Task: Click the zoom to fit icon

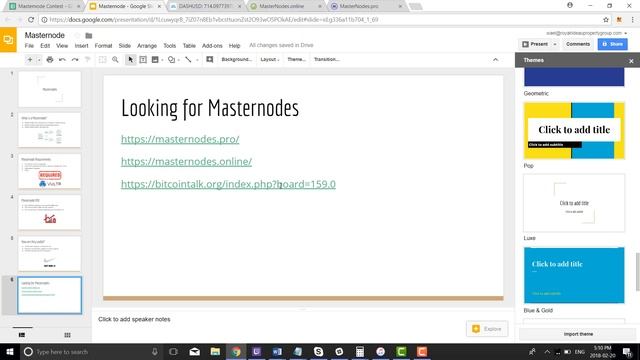Action: tap(102, 60)
